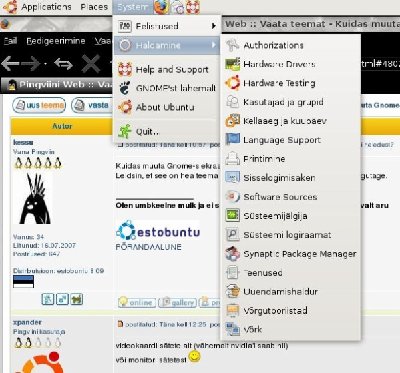This screenshot has width=400, height=373.
Task: Click the Kasutajad ja grupid icon
Action: coord(232,102)
